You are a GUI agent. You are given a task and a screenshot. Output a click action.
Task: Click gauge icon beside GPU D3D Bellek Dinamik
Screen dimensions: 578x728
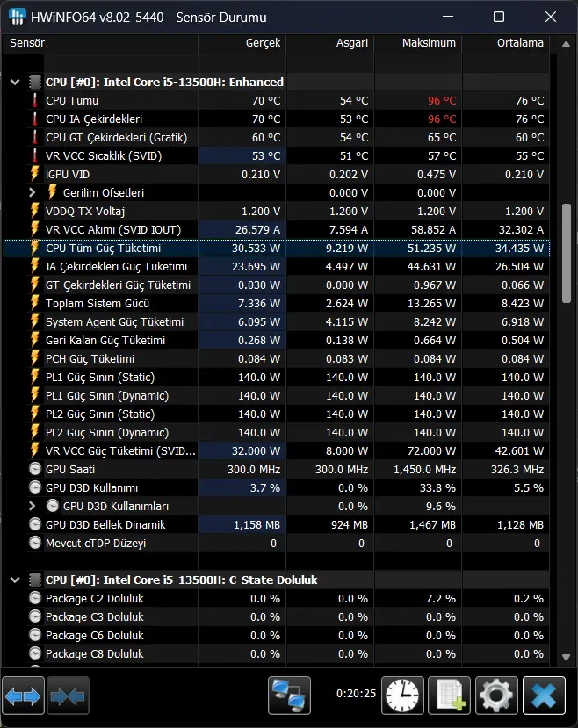click(x=35, y=524)
